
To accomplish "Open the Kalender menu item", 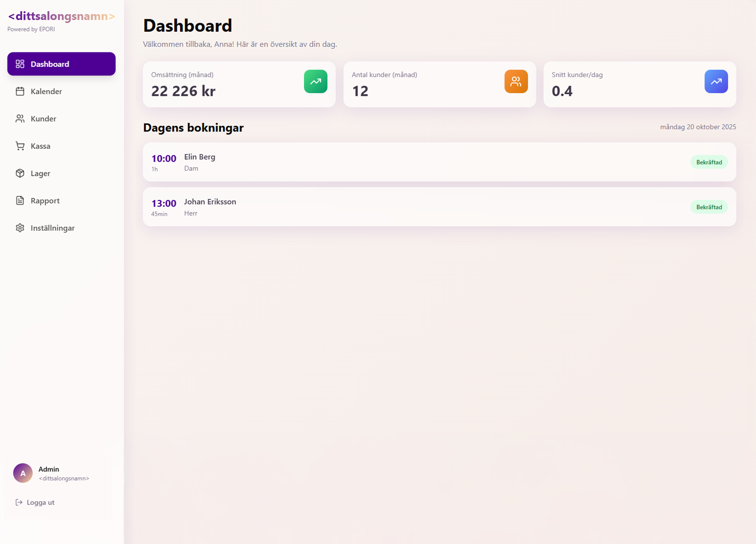I will (x=46, y=91).
